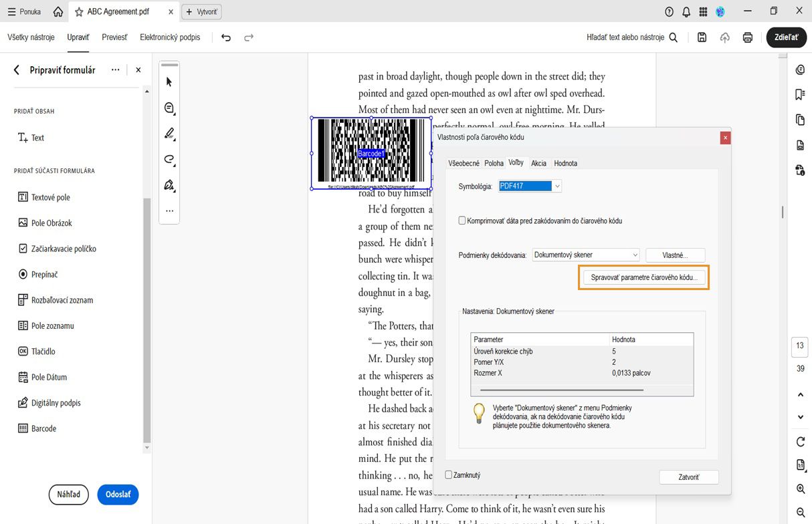Open the Previesť tab
This screenshot has height=524, width=812.
(x=114, y=37)
